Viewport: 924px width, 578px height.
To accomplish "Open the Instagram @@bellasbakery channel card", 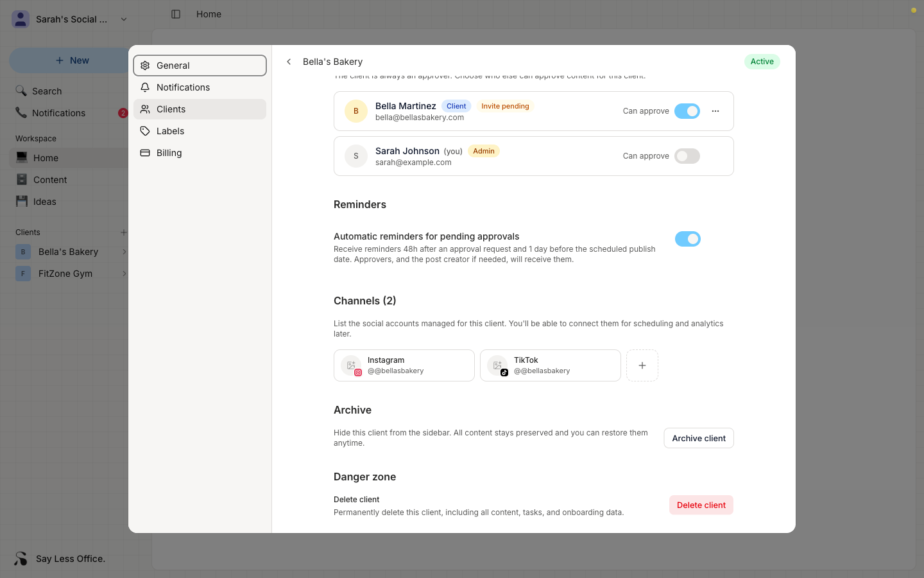I will (x=404, y=365).
